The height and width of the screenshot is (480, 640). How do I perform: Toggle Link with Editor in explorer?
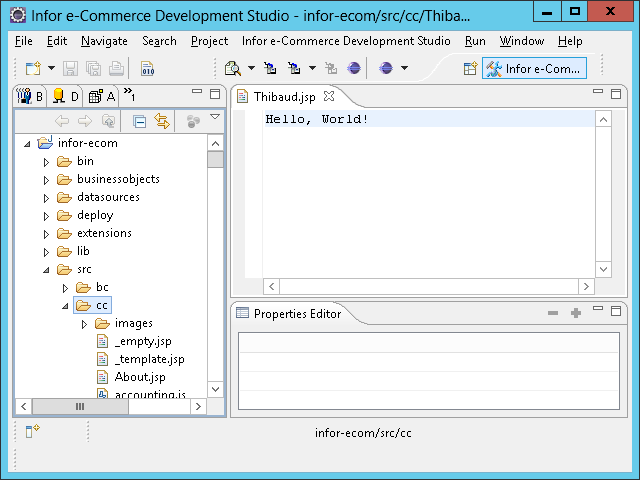161,121
